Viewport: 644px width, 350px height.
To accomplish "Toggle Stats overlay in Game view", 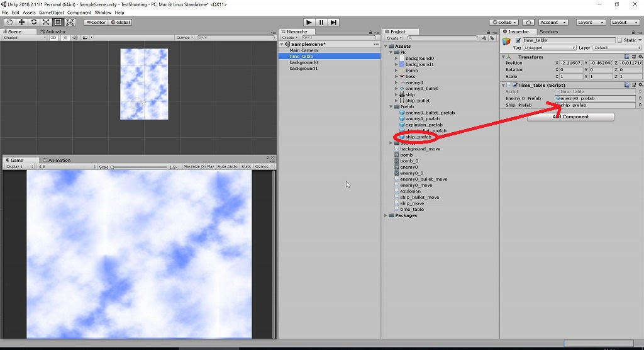I will (246, 167).
